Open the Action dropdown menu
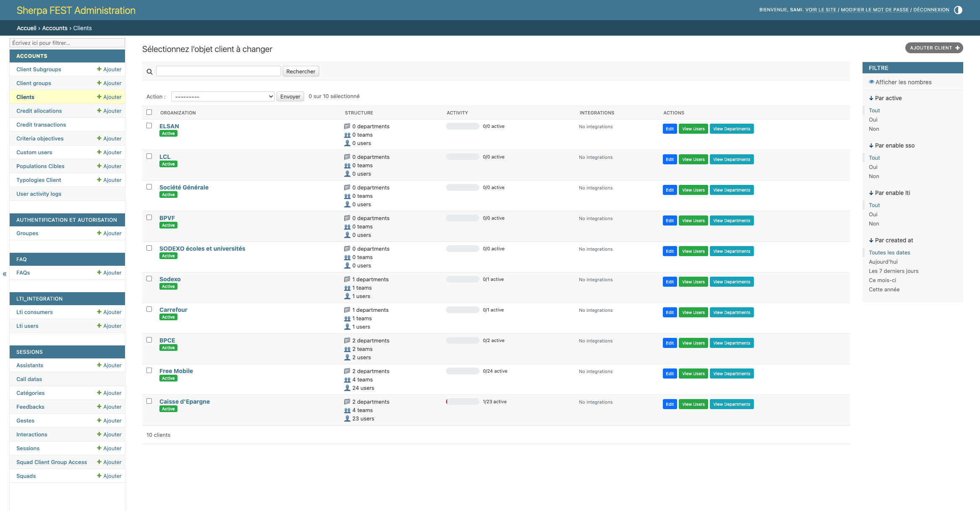 click(223, 96)
